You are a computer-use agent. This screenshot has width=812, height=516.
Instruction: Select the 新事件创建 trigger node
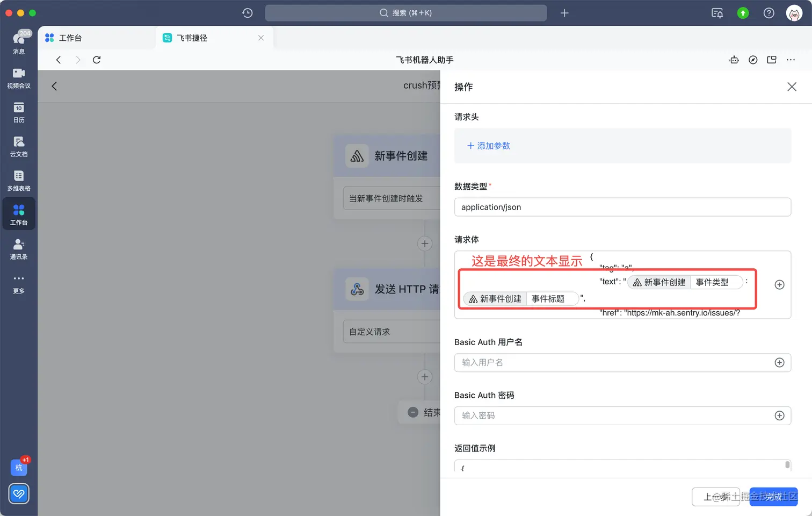tap(387, 156)
